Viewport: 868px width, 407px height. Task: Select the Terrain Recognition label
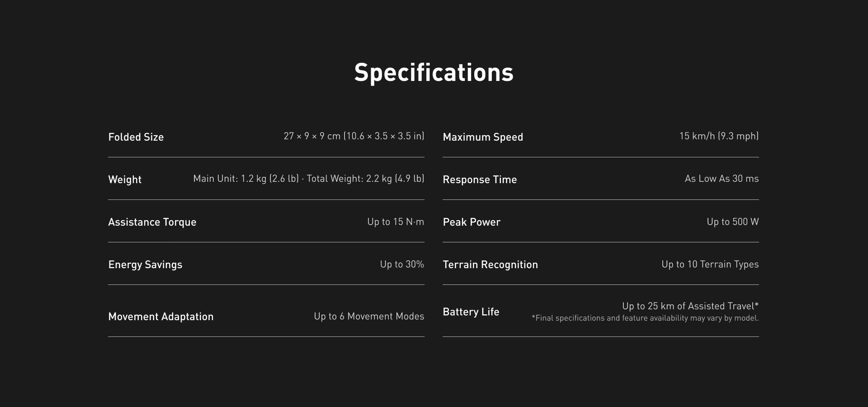point(491,265)
